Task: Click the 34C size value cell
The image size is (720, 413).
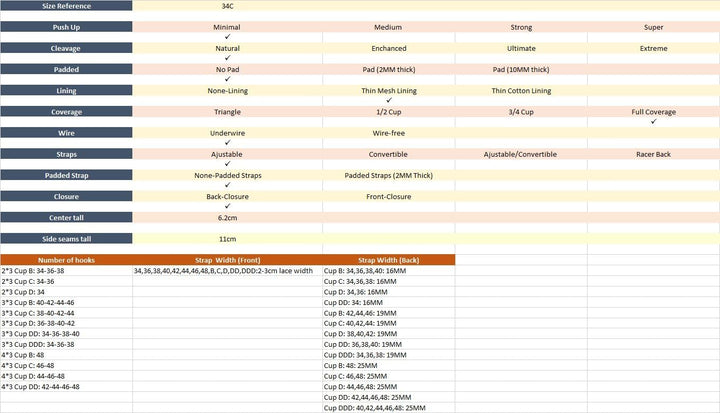Action: click(x=227, y=6)
